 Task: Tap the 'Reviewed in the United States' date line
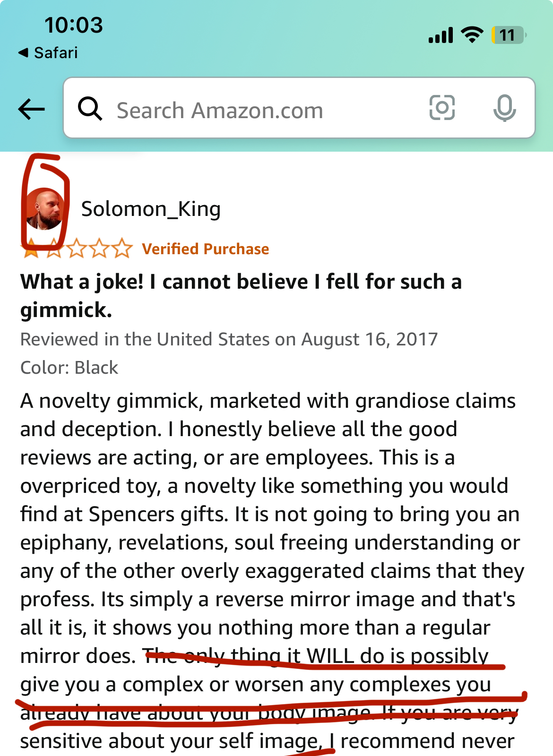click(x=229, y=339)
